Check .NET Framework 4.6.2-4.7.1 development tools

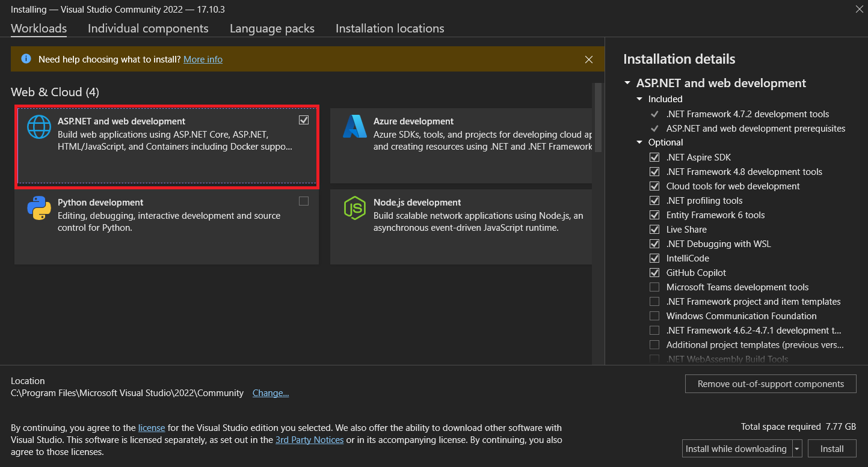click(654, 331)
